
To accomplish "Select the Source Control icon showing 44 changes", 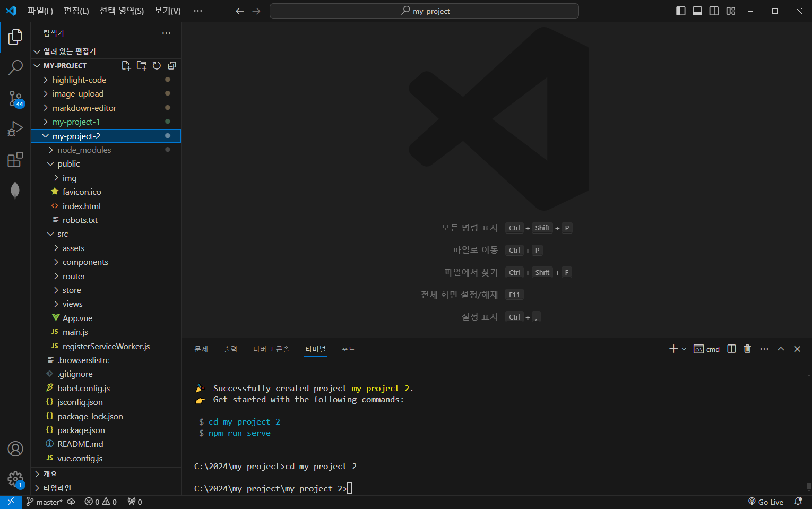I will coord(15,98).
